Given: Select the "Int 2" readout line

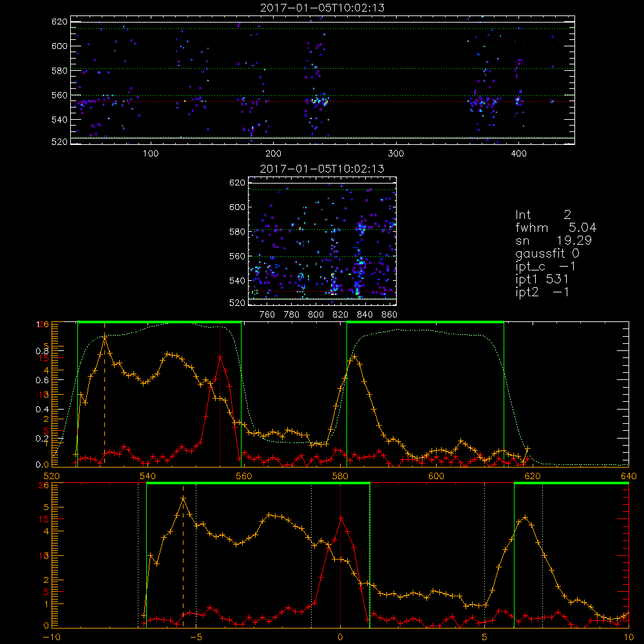Looking at the screenshot, I should (x=543, y=215).
